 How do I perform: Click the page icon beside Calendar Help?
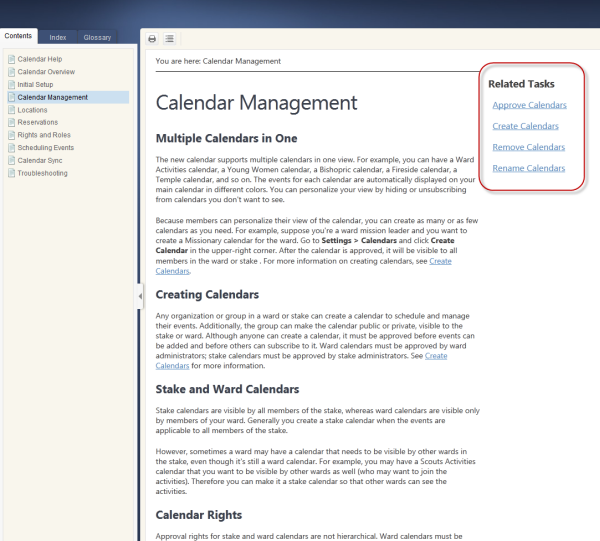(11, 59)
